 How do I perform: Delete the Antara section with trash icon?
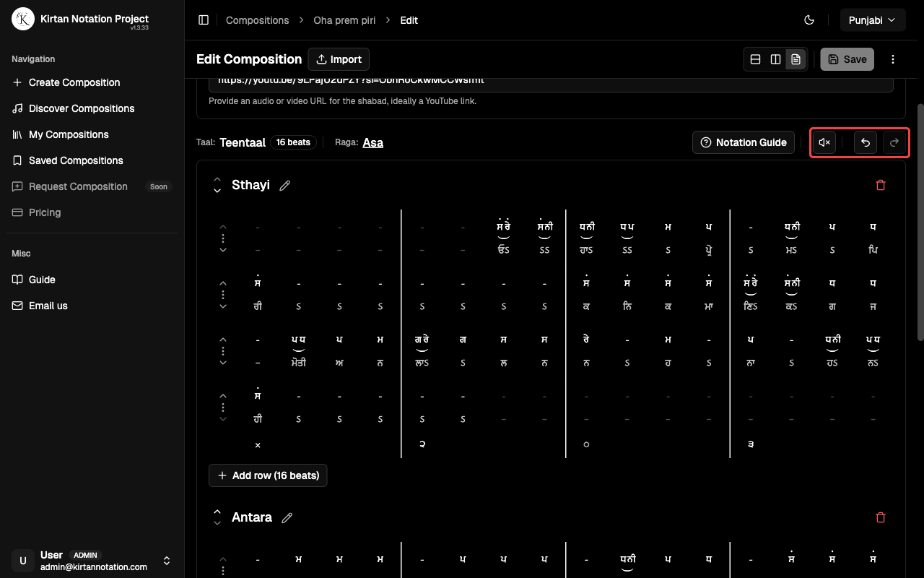(880, 517)
